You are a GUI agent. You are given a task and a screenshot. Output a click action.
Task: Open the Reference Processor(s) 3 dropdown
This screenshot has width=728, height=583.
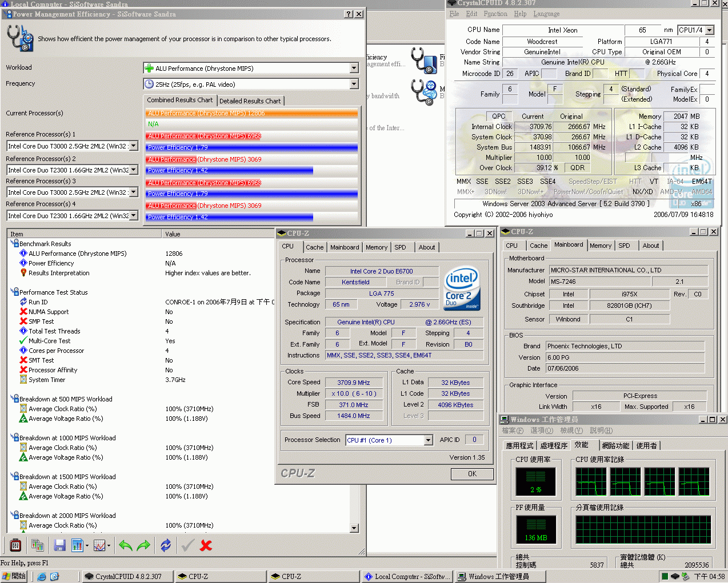tap(134, 192)
